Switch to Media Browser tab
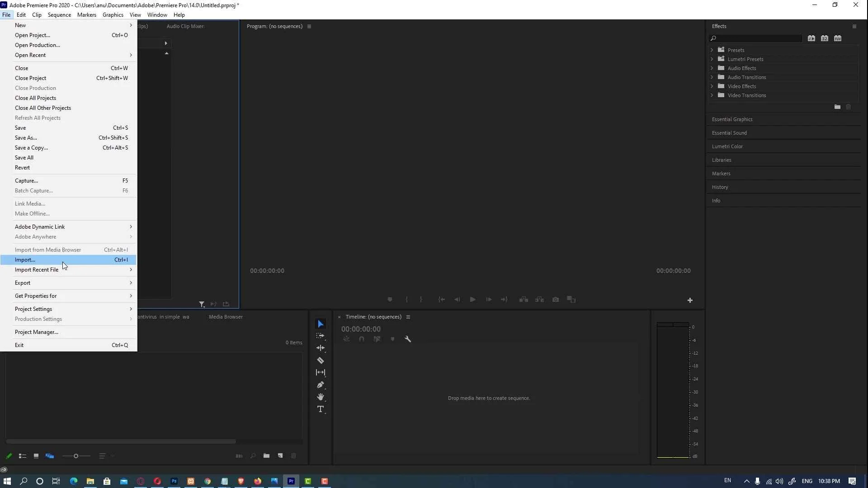The width and height of the screenshot is (868, 488). pyautogui.click(x=226, y=317)
